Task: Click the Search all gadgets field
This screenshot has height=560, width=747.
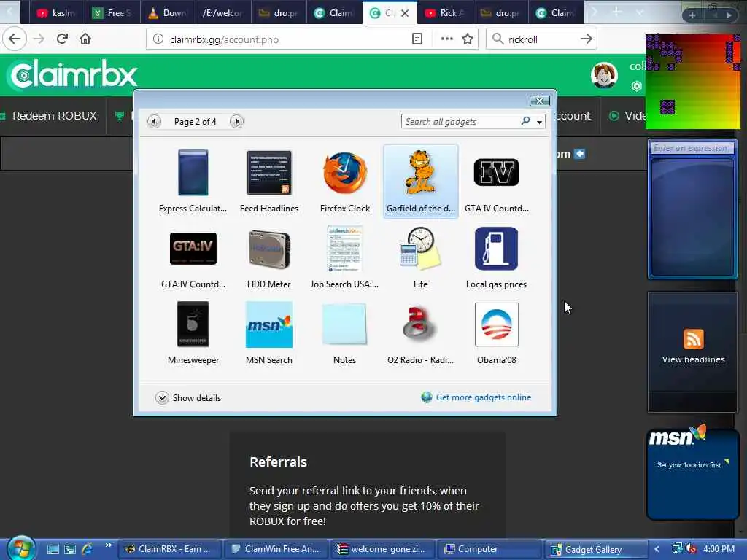Action: tap(460, 122)
